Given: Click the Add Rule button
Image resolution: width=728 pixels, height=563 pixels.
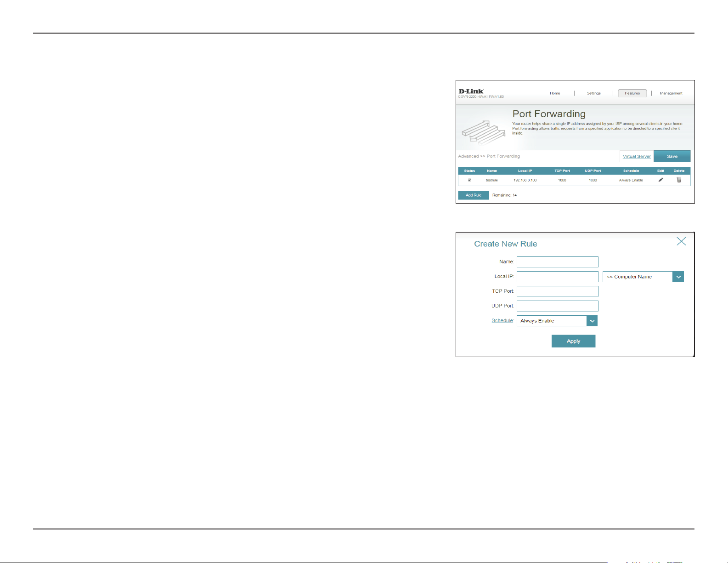Looking at the screenshot, I should [474, 195].
